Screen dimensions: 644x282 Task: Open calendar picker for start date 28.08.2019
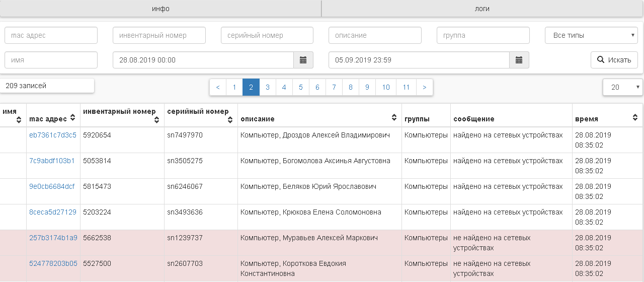[x=303, y=60]
